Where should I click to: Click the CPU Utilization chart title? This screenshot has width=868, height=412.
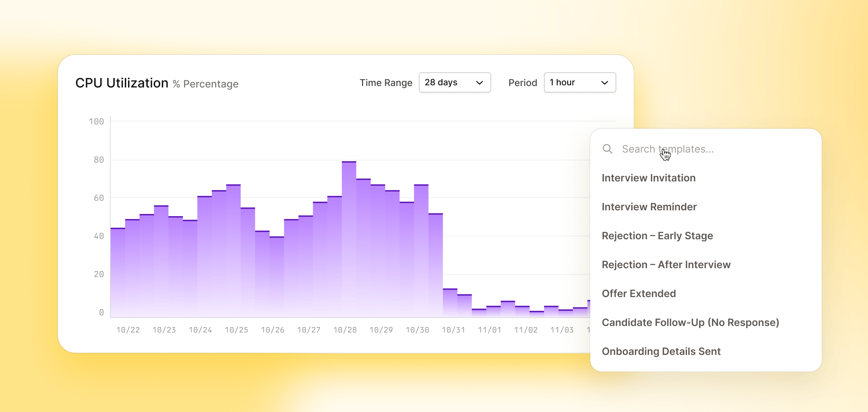(122, 83)
